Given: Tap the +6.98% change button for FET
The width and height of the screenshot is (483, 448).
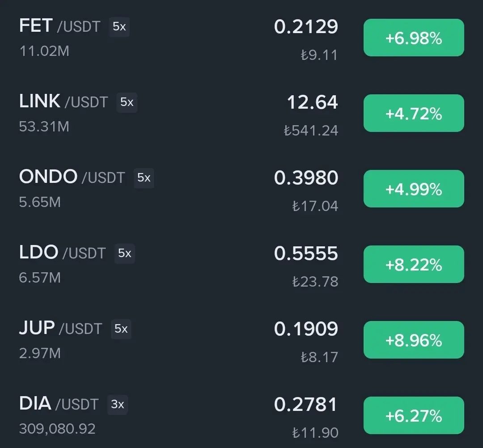Looking at the screenshot, I should tap(414, 38).
